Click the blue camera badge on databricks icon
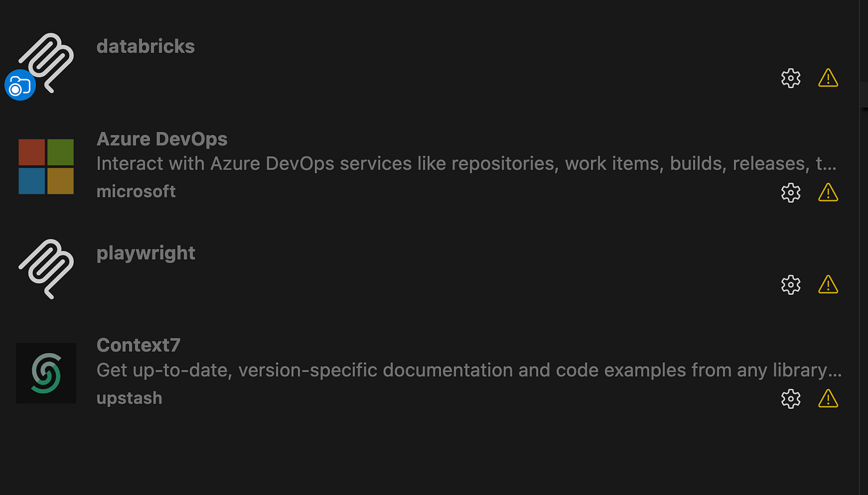Screen dimensions: 868x495 click(20, 85)
